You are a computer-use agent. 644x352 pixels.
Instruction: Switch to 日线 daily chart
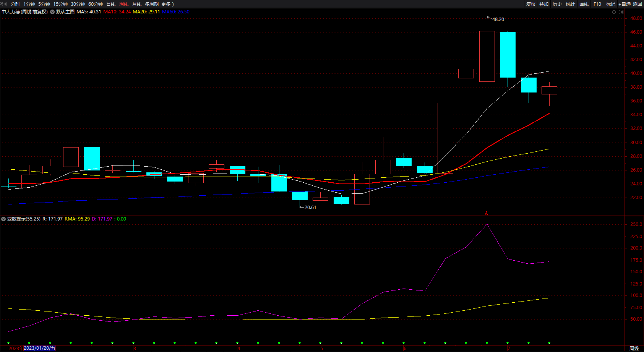111,4
